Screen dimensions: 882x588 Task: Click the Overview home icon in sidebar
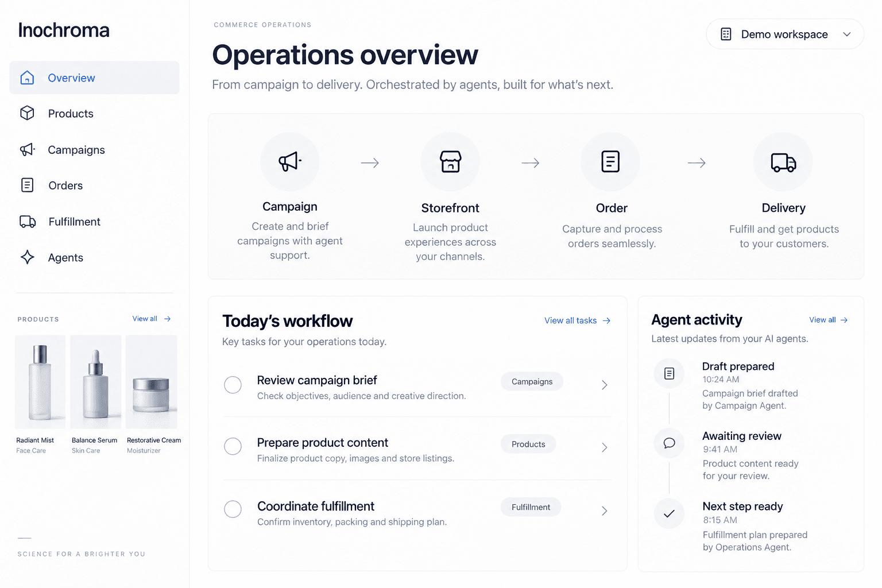pyautogui.click(x=27, y=78)
